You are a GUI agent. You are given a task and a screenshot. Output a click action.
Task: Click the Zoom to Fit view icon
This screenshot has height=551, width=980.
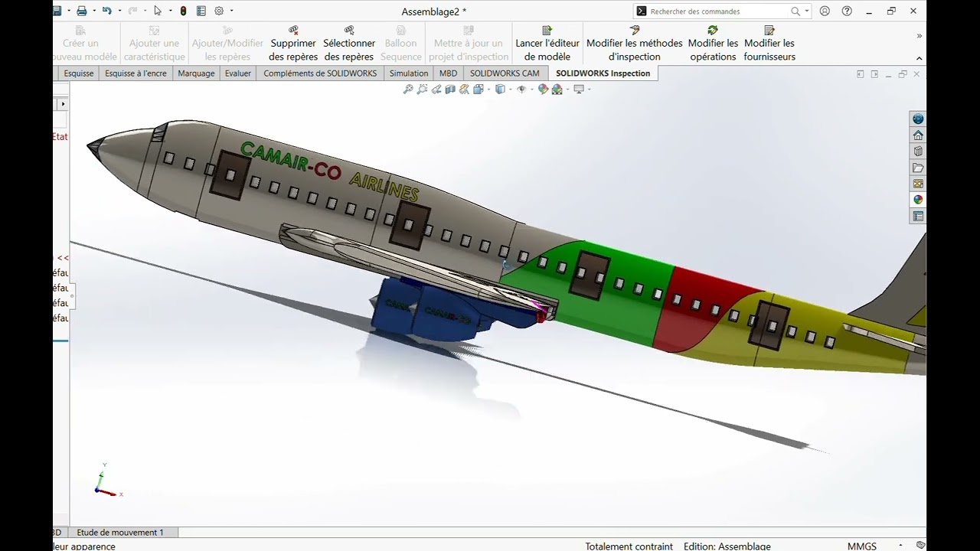(408, 90)
